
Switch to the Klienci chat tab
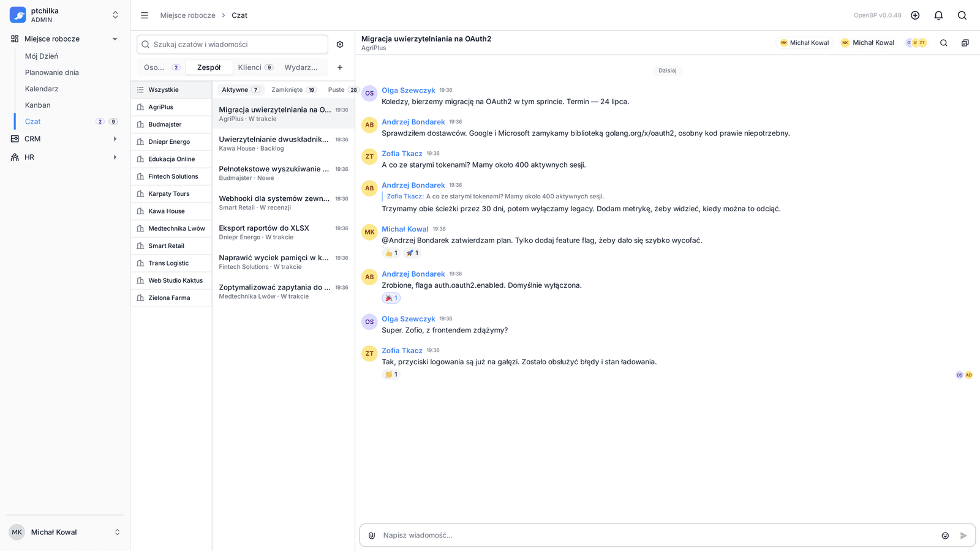[255, 67]
